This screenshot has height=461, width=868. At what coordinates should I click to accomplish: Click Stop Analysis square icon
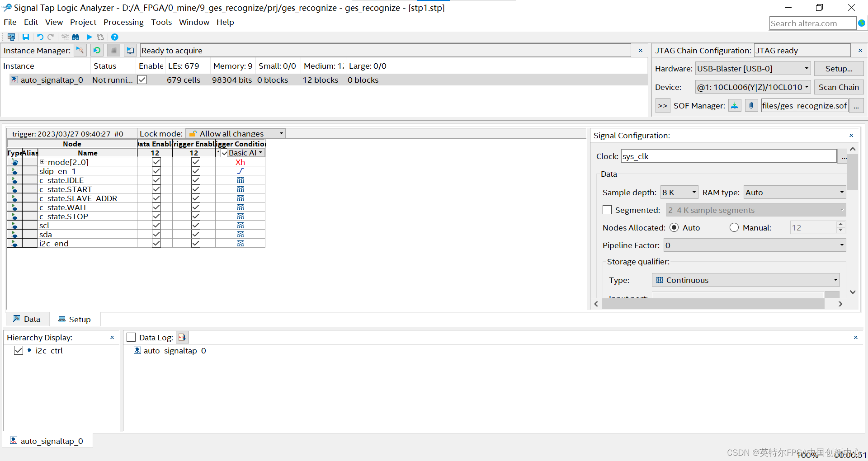113,50
